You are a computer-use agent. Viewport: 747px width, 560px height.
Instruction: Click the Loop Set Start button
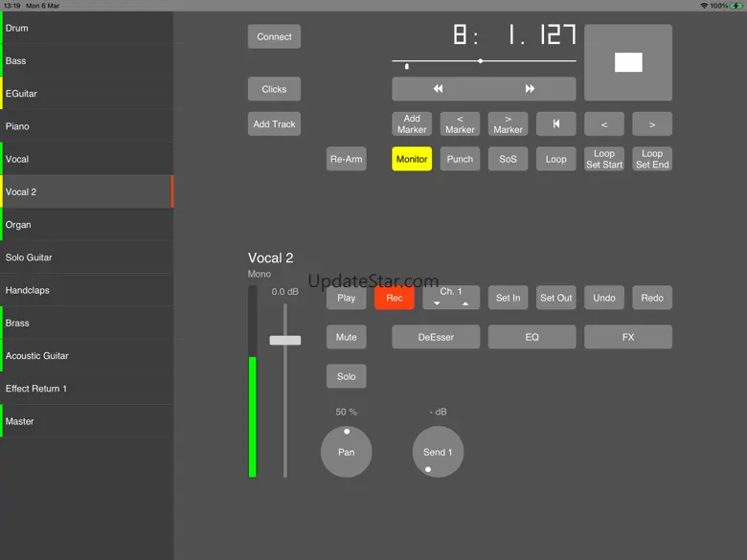604,159
